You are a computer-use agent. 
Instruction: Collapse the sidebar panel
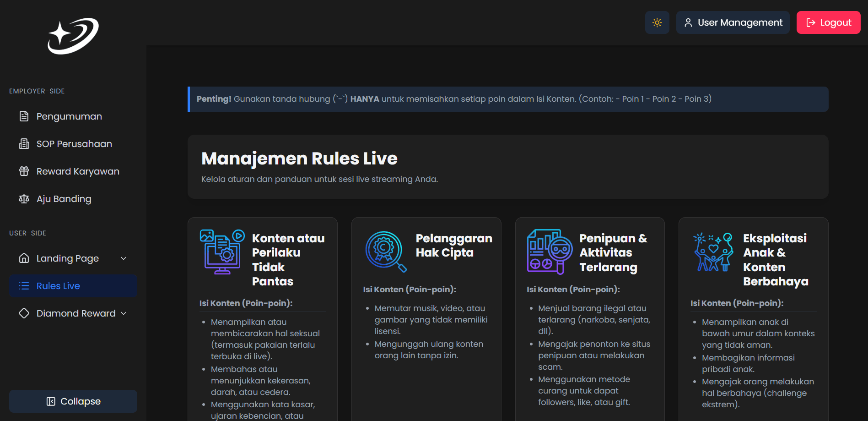pyautogui.click(x=73, y=401)
